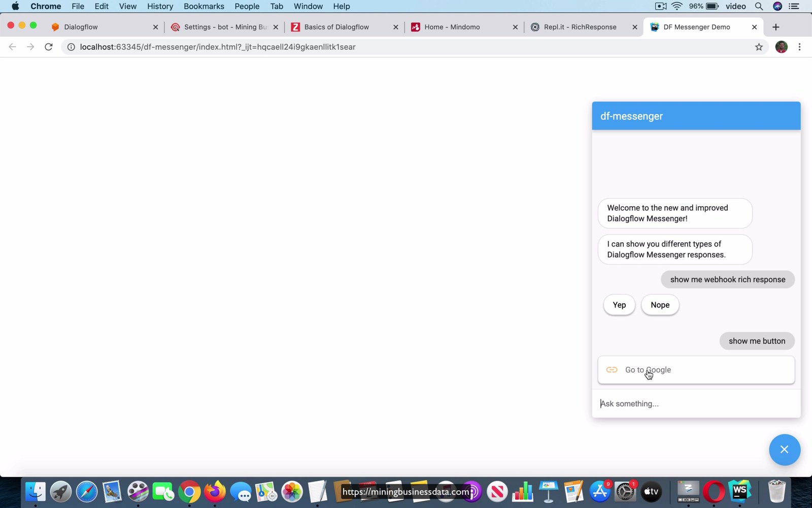Viewport: 812px width, 508px height.
Task: Open Safari from the Dock
Action: pyautogui.click(x=87, y=492)
